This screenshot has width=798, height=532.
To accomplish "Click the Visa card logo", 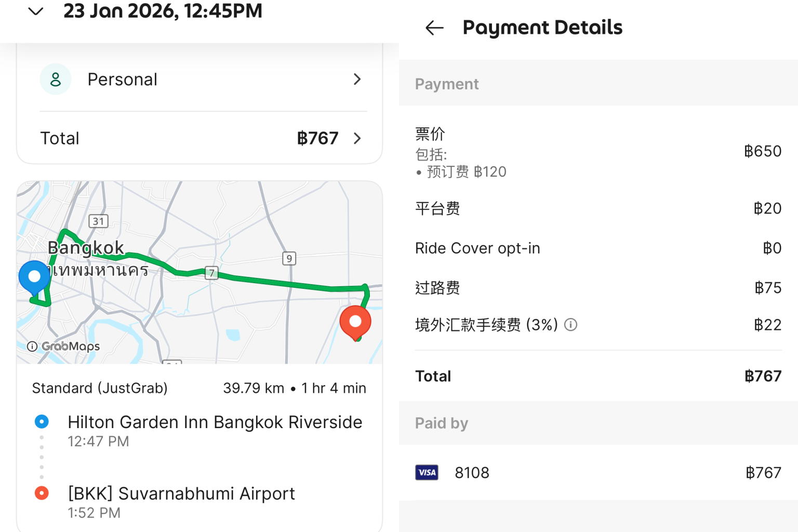I will coord(427,472).
